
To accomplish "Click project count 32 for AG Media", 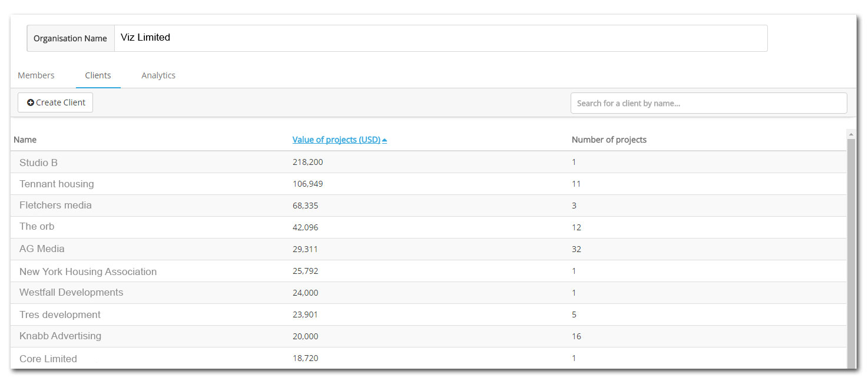I will 576,249.
